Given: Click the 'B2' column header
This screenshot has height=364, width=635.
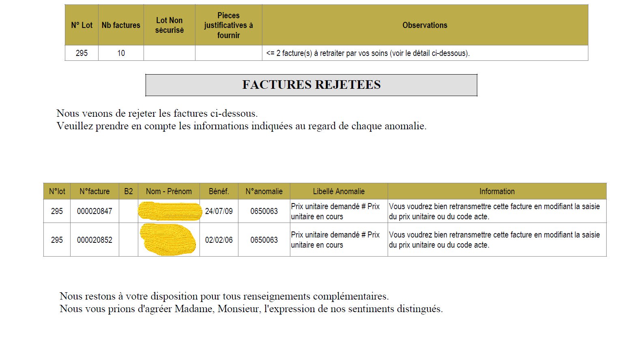Looking at the screenshot, I should click(x=128, y=191).
